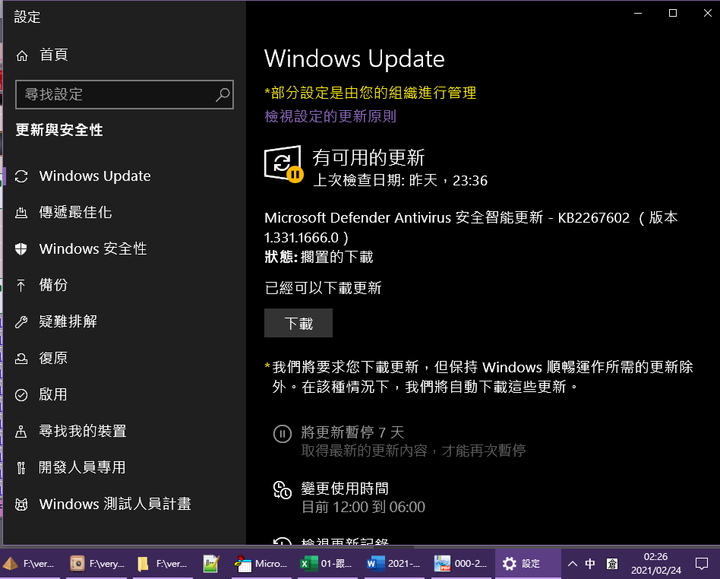Open the notepad-style taskbar icon with green check
The width and height of the screenshot is (720, 579).
pyautogui.click(x=211, y=563)
